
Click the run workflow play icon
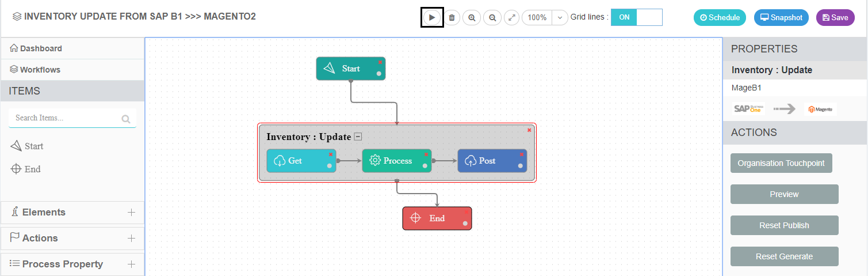(x=431, y=18)
